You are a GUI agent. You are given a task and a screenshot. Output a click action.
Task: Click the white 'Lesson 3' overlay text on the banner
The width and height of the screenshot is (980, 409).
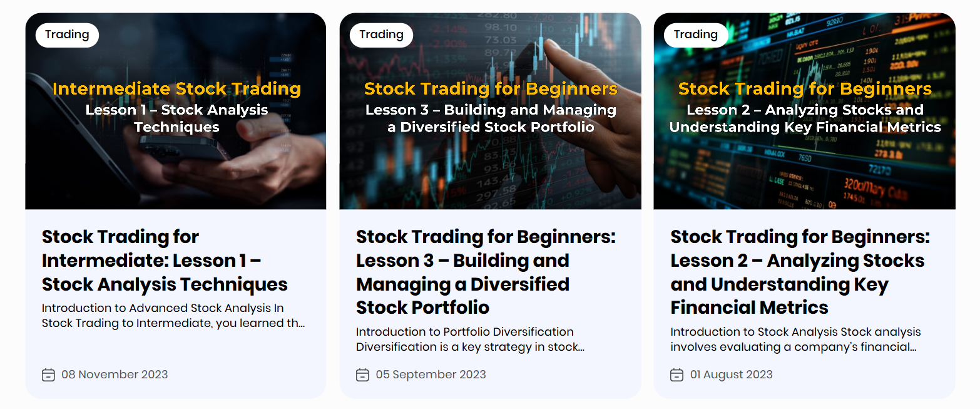point(491,118)
